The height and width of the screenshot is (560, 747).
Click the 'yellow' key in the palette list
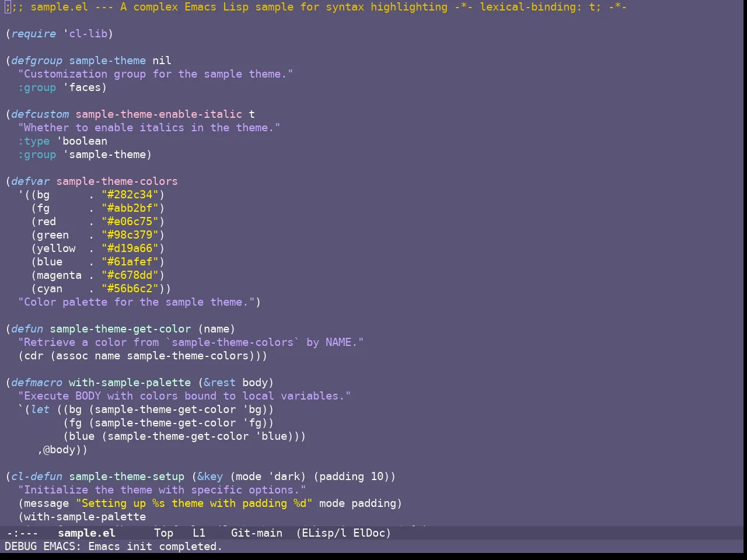(x=56, y=249)
